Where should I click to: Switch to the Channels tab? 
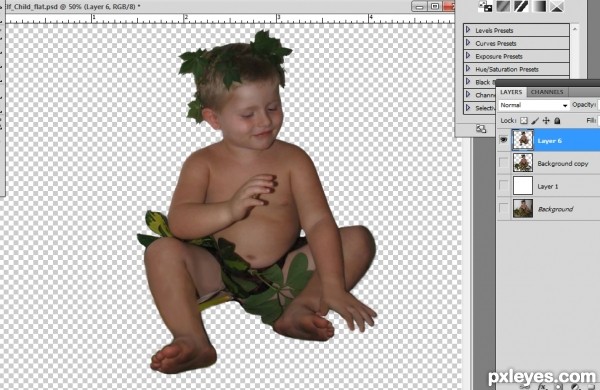tap(547, 92)
